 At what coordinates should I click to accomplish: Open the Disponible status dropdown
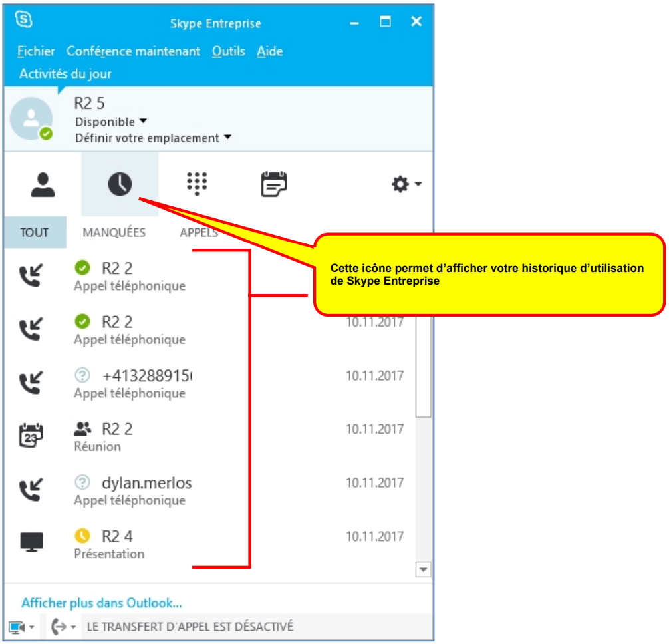[111, 122]
